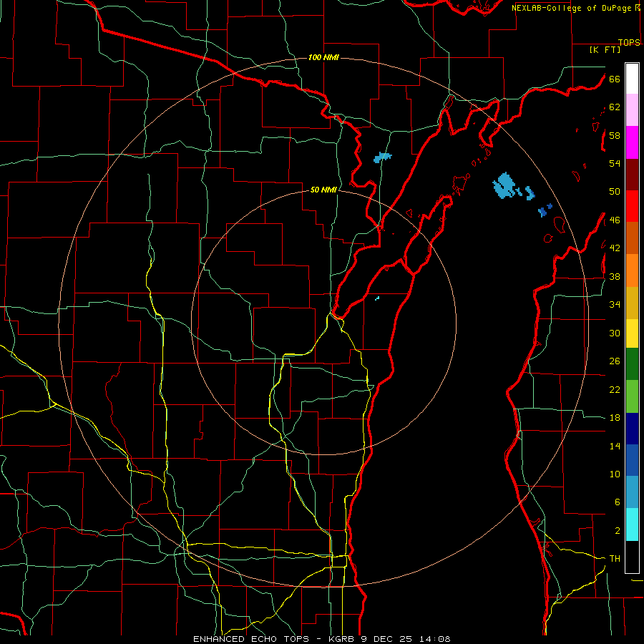Select the "6" legend value
The width and height of the screenshot is (644, 644).
point(618,502)
